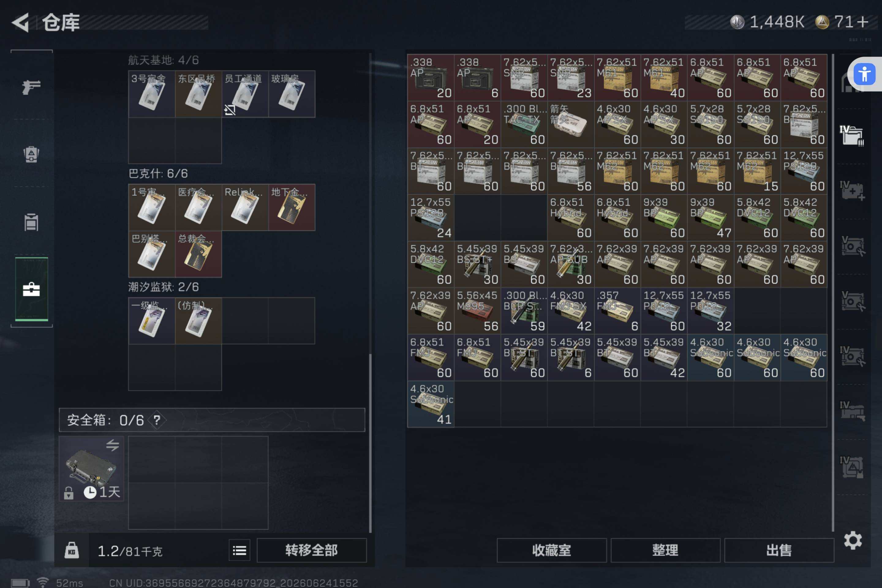Select the 7.62x51 M61 stack of 40
Image resolution: width=882 pixels, height=588 pixels.
coord(664,77)
